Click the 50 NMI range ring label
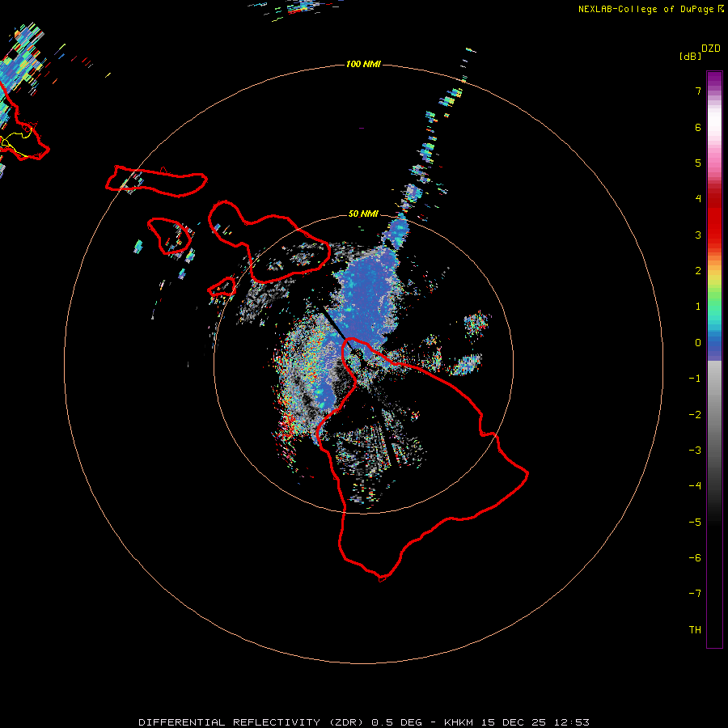This screenshot has width=728, height=728. [363, 214]
